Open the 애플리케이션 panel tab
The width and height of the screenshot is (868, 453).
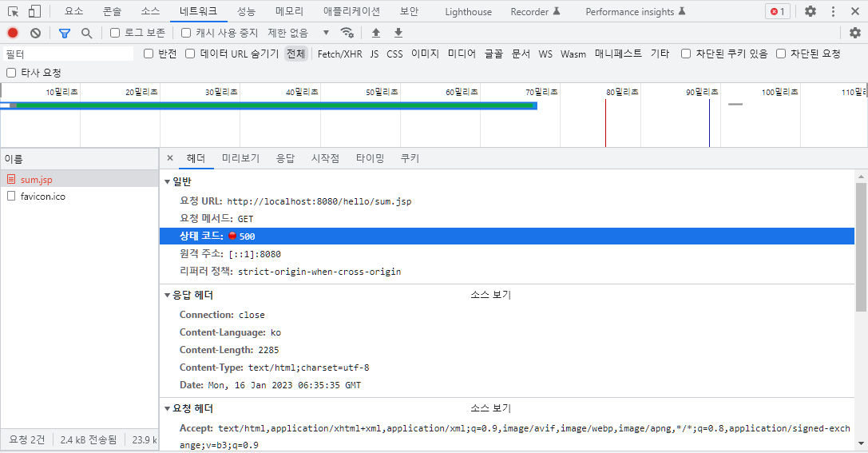click(351, 11)
